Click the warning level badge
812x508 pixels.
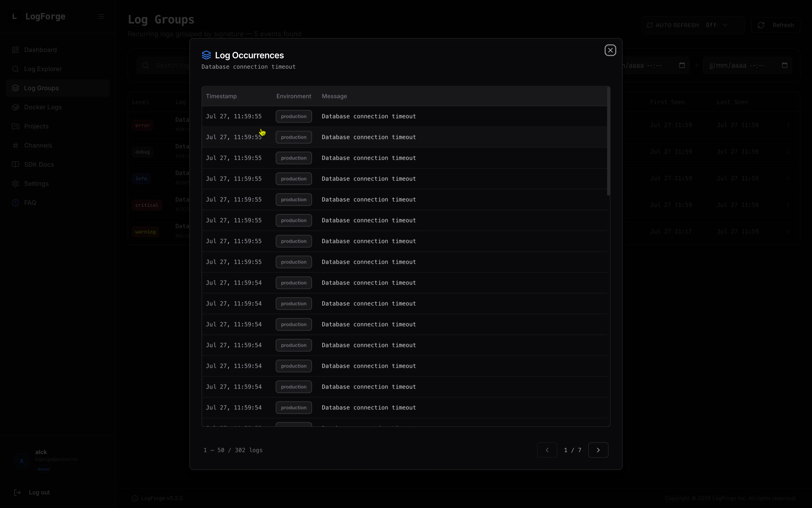click(145, 232)
